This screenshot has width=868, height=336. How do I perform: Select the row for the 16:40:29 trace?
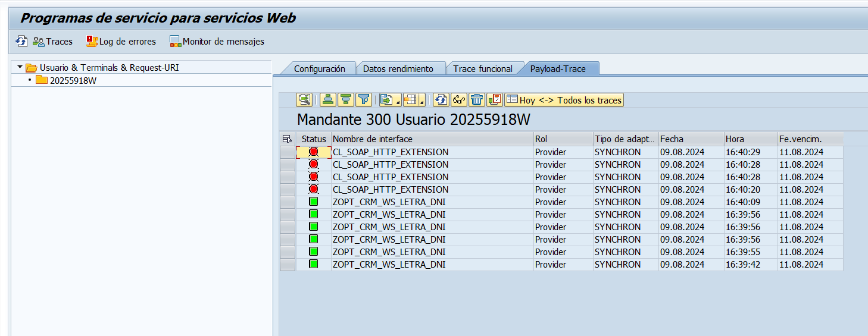[288, 152]
